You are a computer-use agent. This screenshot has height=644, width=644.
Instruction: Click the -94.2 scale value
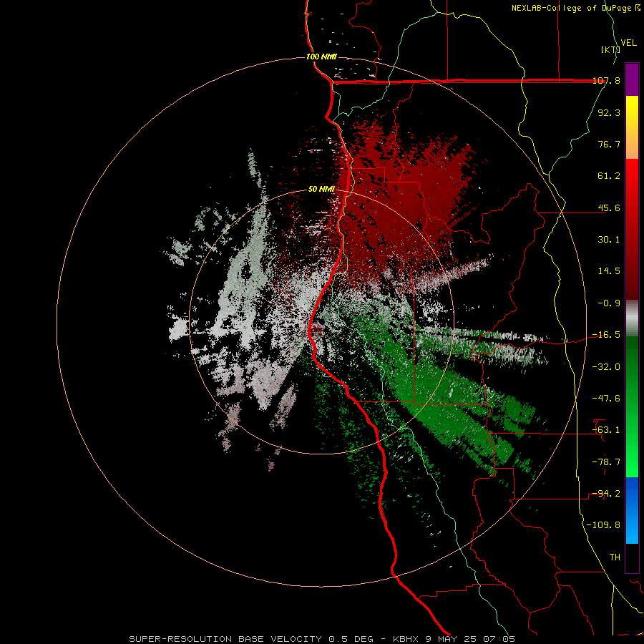(606, 493)
